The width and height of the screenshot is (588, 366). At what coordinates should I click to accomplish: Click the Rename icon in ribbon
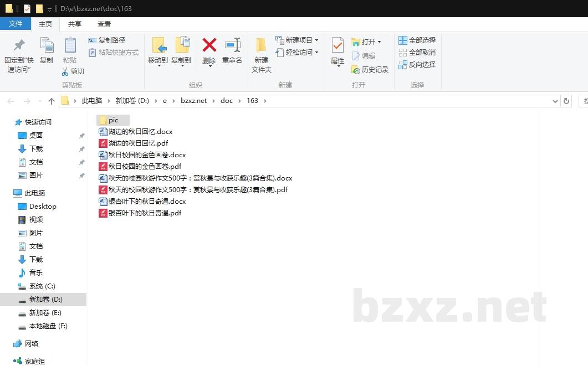click(232, 45)
